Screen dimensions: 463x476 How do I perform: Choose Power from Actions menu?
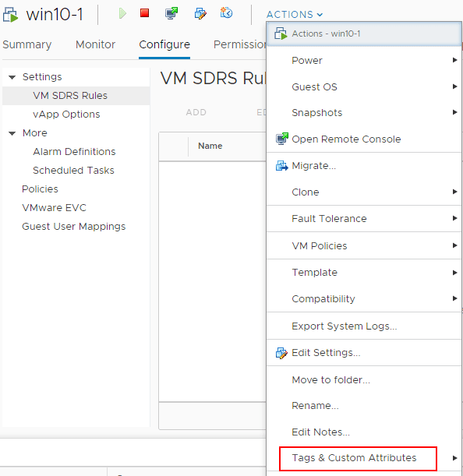(364, 61)
